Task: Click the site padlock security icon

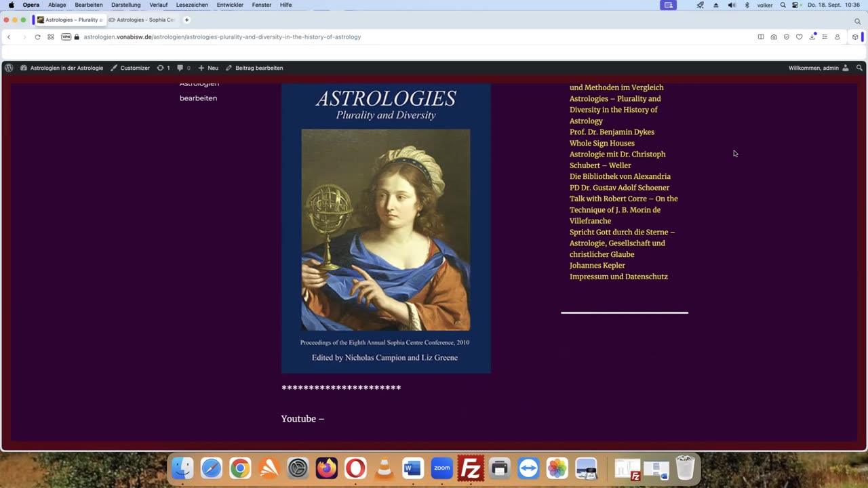Action: click(77, 37)
